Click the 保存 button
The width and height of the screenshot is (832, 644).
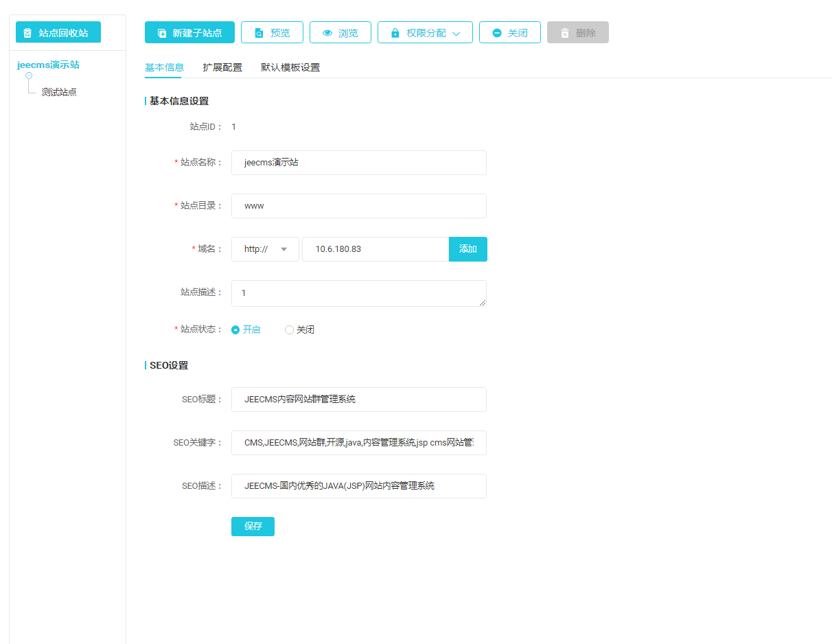253,527
